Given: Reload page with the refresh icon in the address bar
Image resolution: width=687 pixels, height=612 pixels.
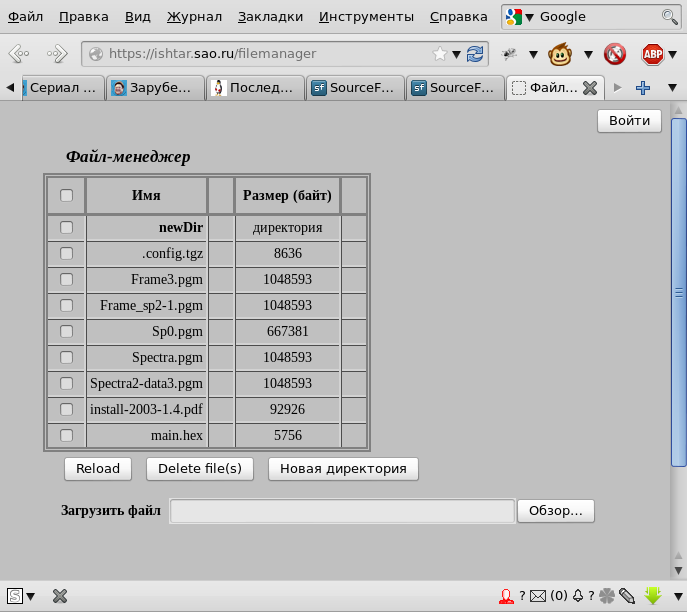Looking at the screenshot, I should point(475,54).
